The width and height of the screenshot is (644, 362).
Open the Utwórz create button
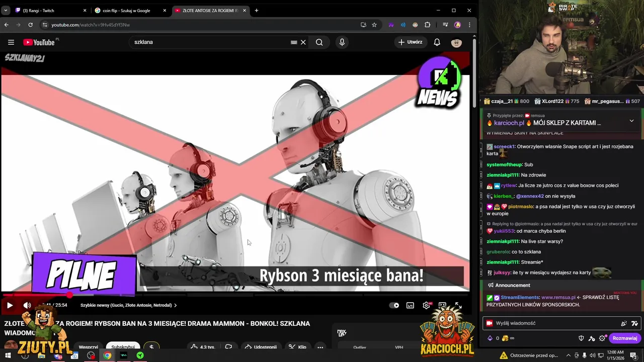(410, 42)
